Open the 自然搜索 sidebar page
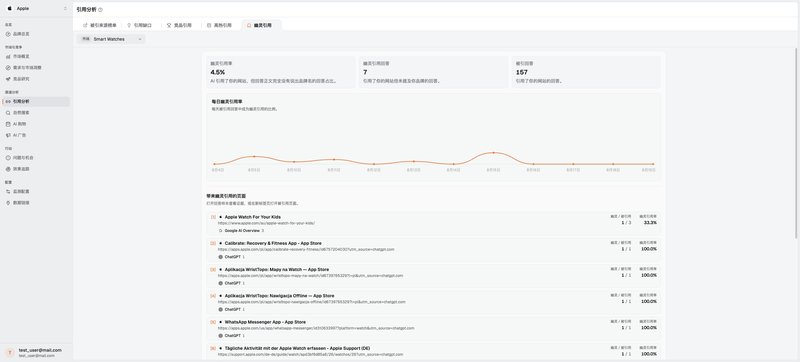Screen dimensions: 800x362 tap(35, 113)
